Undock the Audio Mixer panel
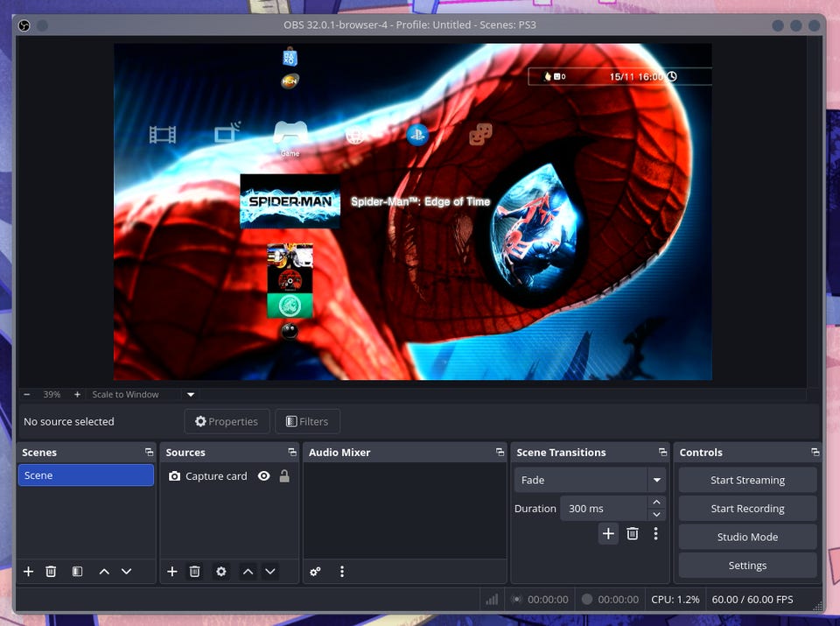Screen dimensions: 840x626 tap(500, 453)
